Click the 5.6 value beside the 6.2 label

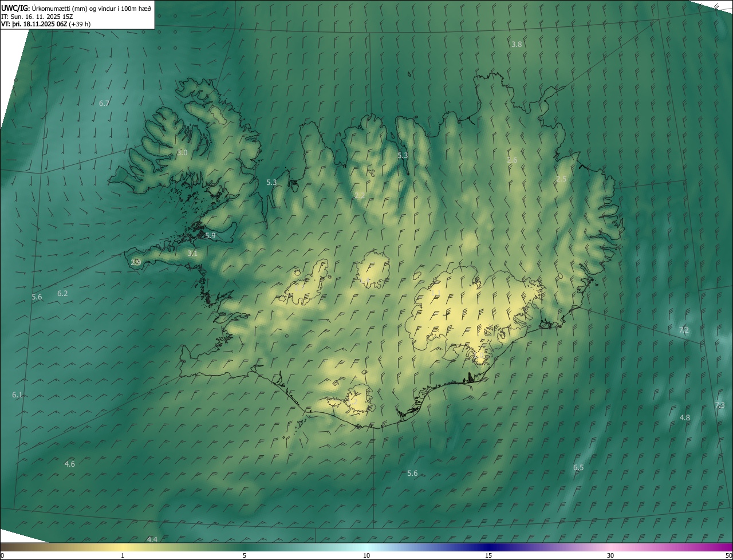pyautogui.click(x=37, y=297)
